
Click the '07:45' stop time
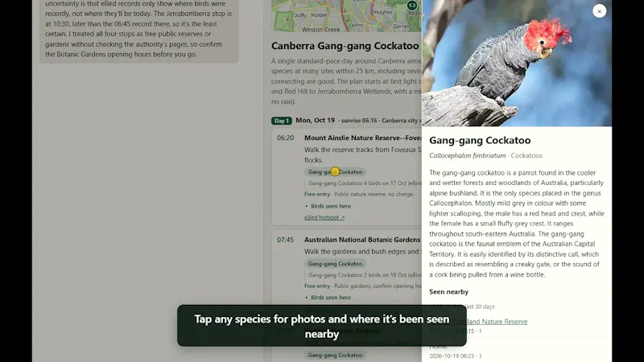[286, 240]
